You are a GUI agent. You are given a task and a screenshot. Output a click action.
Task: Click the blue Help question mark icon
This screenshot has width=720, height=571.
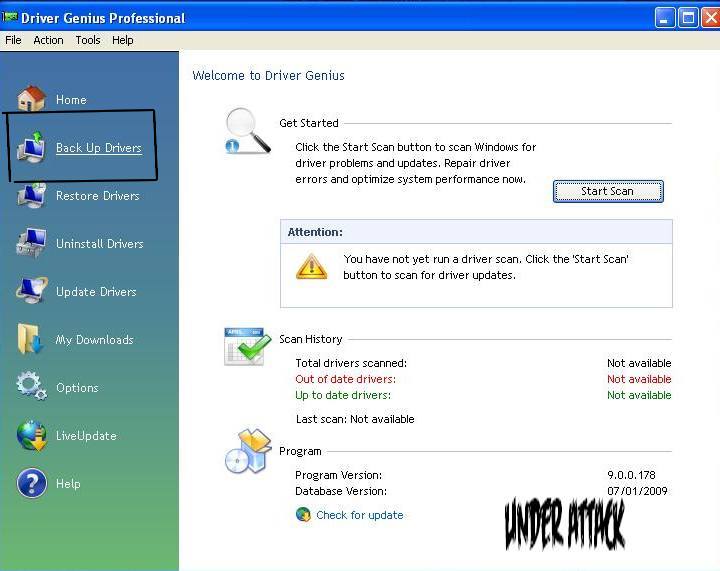tap(31, 483)
